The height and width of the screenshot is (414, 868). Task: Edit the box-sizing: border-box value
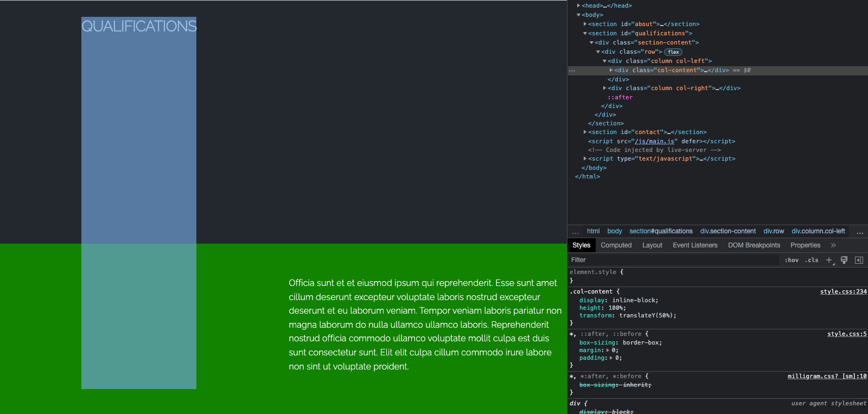642,343
